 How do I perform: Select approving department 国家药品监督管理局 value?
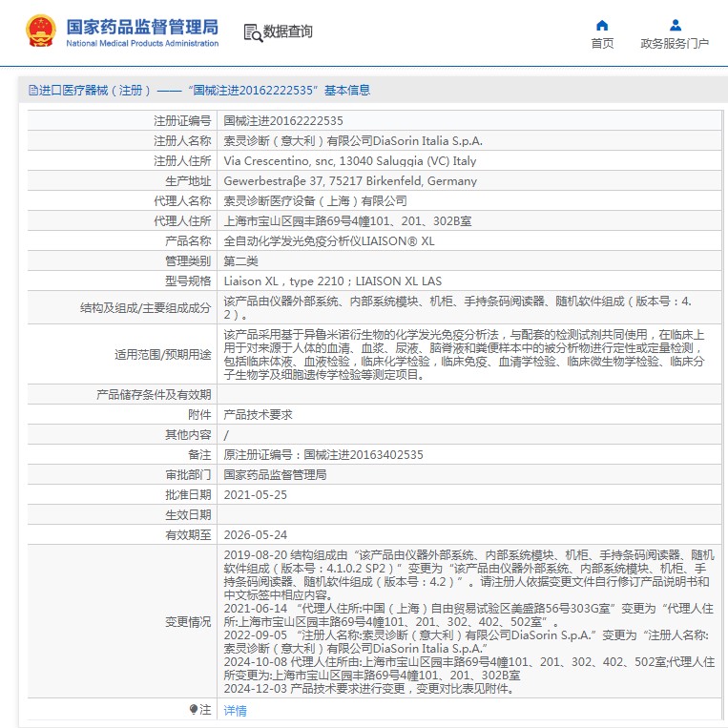[x=275, y=474]
